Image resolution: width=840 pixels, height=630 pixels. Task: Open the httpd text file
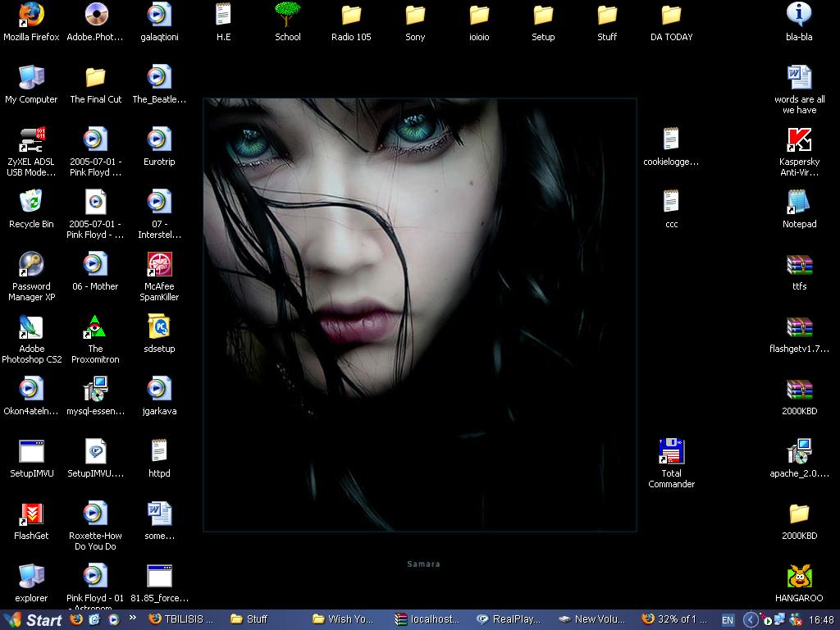click(159, 451)
